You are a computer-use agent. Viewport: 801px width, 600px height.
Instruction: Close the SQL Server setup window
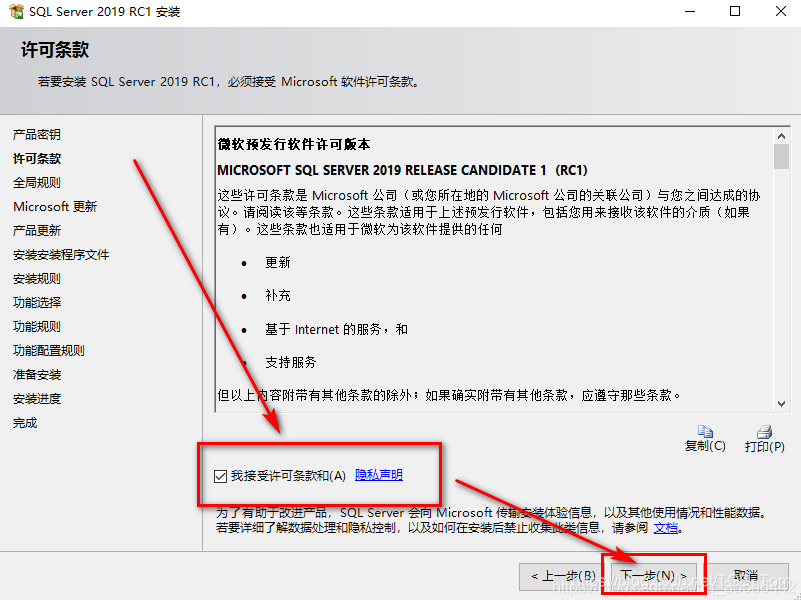point(781,11)
